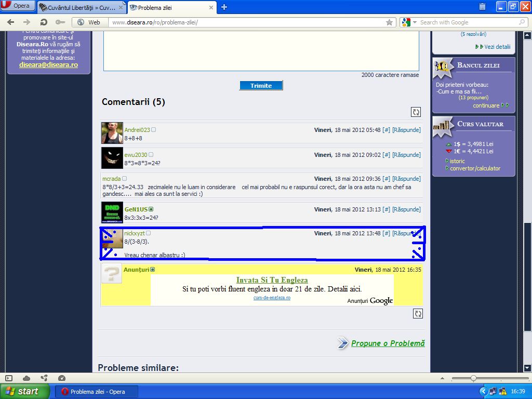Select the Problema zilei tab

point(168,7)
